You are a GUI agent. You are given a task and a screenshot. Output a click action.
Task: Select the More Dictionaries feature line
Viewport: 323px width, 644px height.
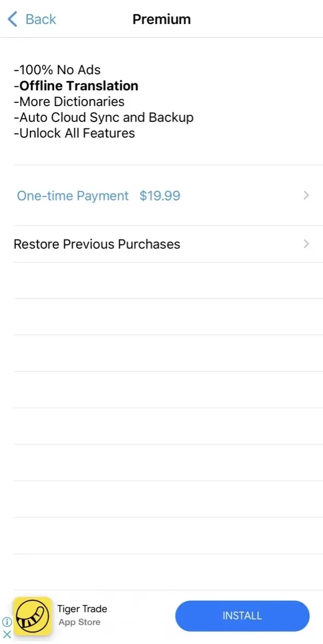click(x=69, y=102)
